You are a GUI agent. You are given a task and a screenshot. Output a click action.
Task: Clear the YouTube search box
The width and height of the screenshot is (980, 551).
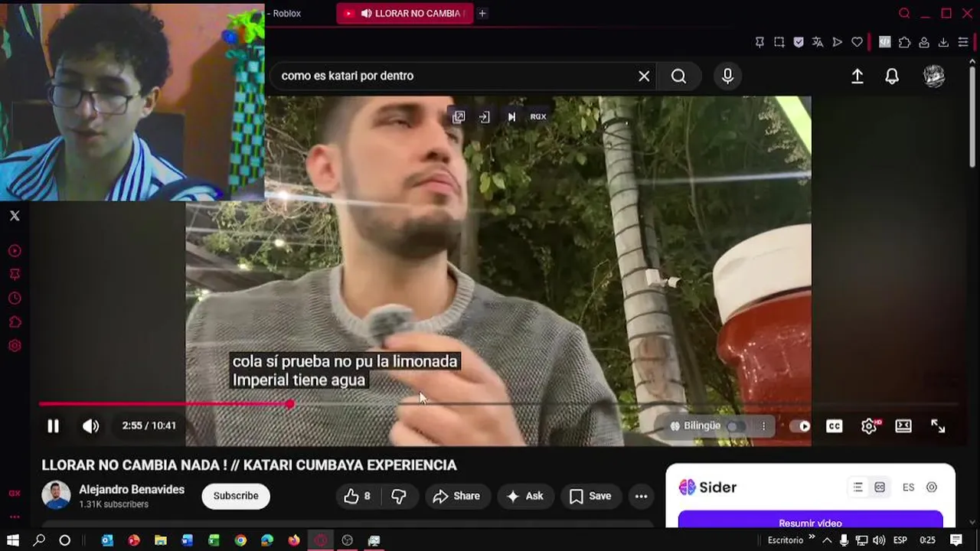pos(644,76)
